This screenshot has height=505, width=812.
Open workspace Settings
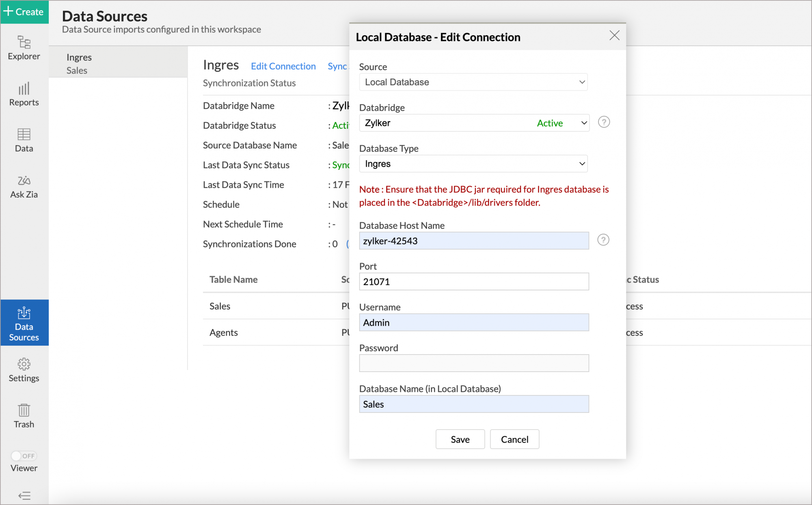24,370
